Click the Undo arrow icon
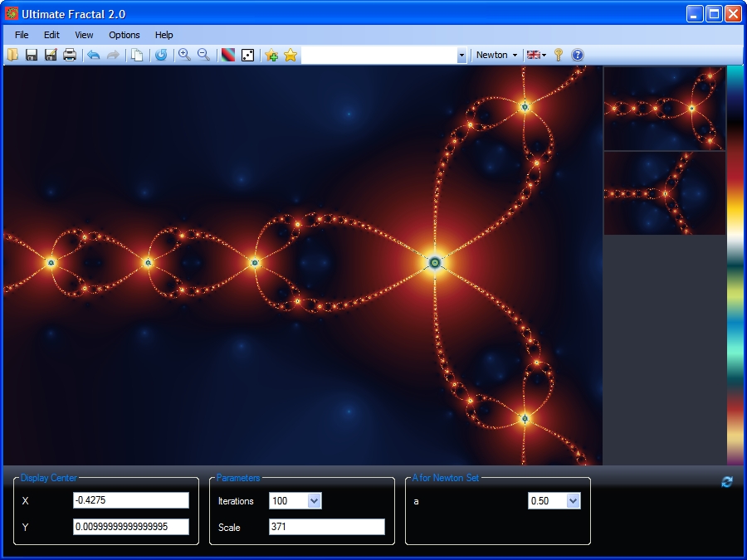The image size is (747, 560). coord(93,55)
